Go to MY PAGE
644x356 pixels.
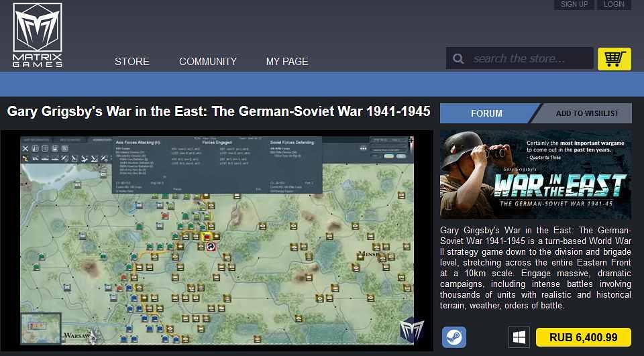[x=287, y=62]
